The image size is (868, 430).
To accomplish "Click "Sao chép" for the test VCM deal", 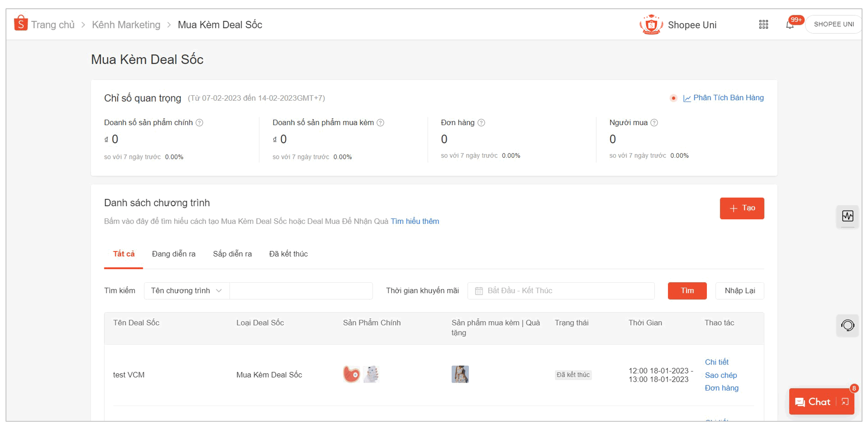I will (720, 375).
